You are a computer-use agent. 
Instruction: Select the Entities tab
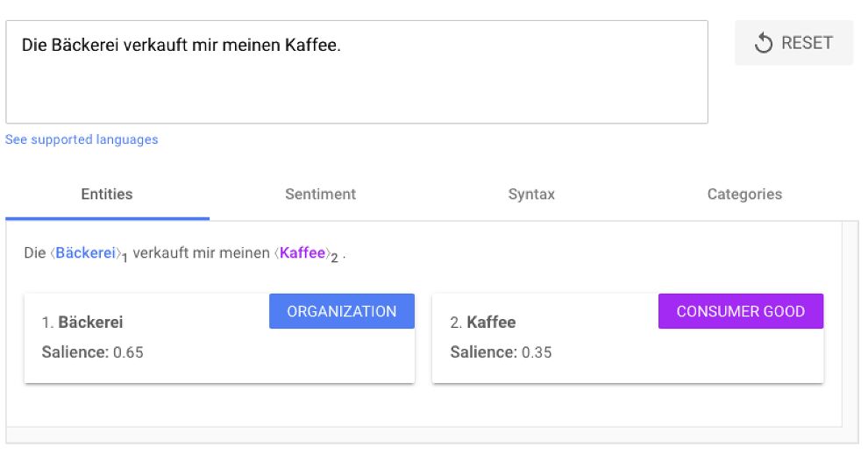(107, 195)
